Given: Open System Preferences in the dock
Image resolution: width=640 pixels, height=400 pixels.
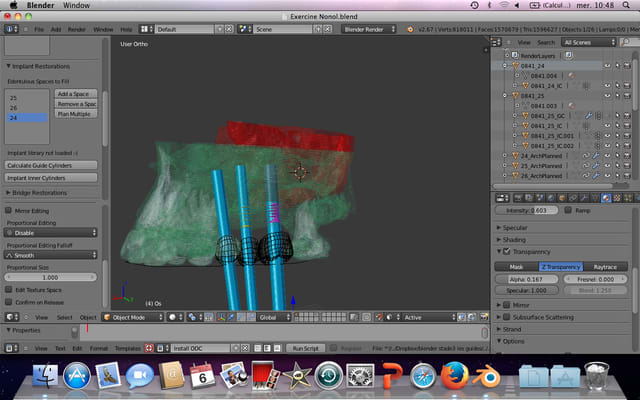Looking at the screenshot, I should pyautogui.click(x=360, y=377).
